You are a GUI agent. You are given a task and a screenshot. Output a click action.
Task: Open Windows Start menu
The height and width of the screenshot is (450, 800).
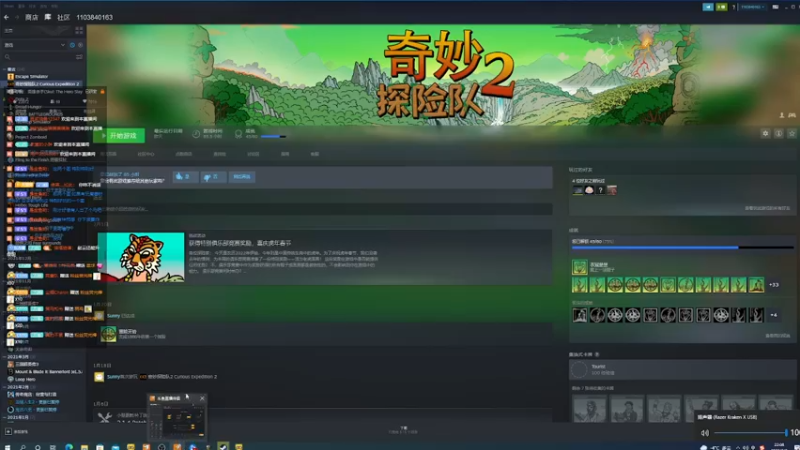click(x=7, y=447)
